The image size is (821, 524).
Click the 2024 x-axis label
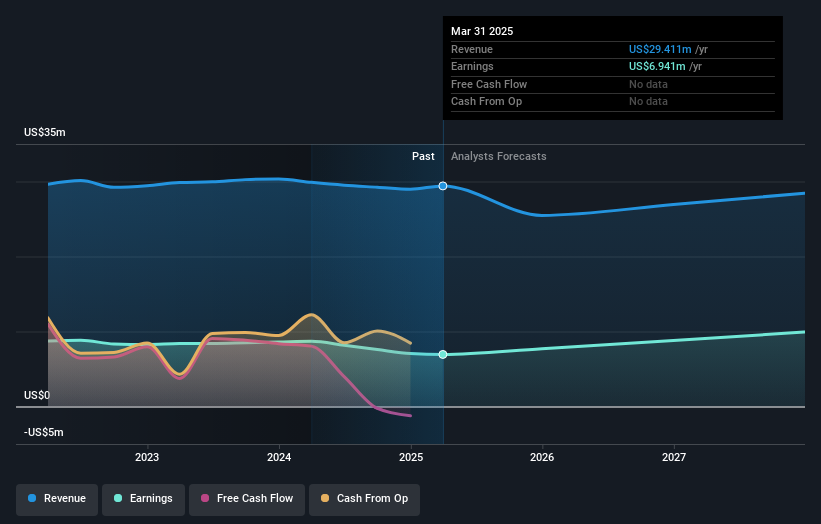(279, 457)
